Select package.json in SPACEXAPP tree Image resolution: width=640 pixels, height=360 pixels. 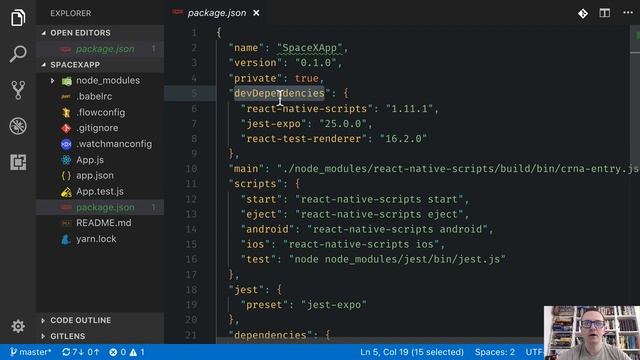pos(100,207)
